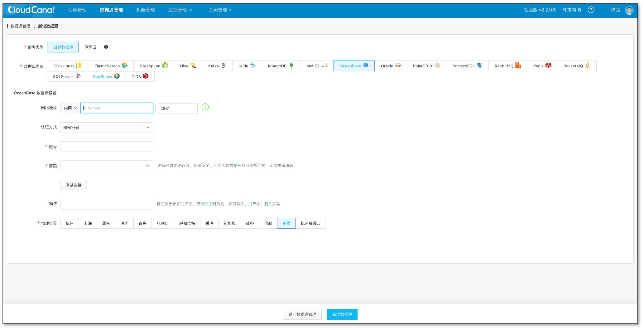Screen dimensions: 644x330
Task: Open the 认证方式 authentication dropdown
Action: point(107,128)
